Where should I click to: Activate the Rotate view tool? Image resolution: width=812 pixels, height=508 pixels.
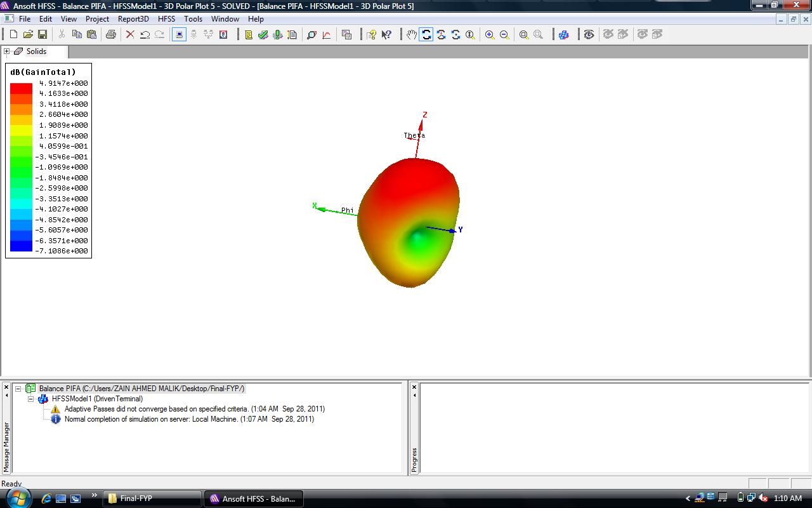coord(426,34)
